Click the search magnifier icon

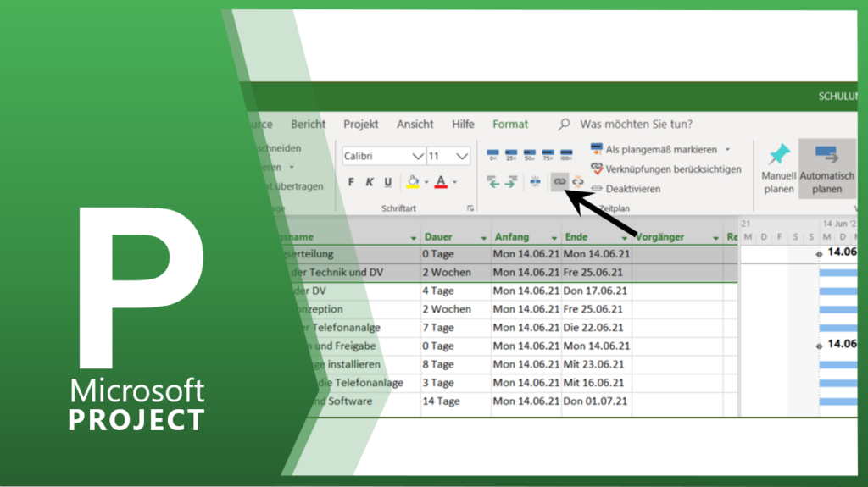tap(564, 124)
